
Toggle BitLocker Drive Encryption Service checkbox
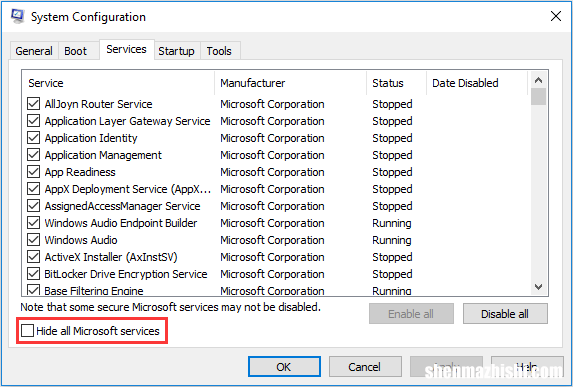(34, 274)
